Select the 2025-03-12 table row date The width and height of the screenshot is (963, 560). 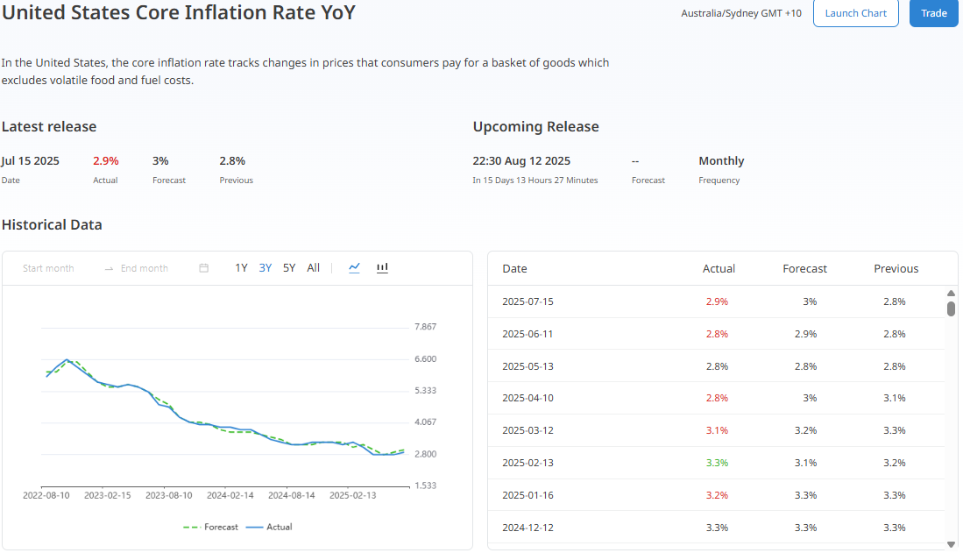click(x=528, y=430)
